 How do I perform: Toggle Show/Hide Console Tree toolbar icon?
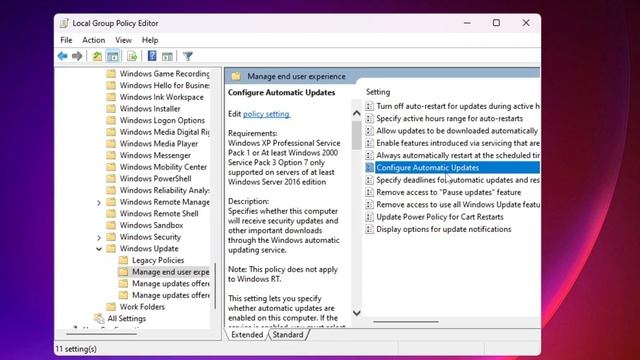tap(113, 56)
